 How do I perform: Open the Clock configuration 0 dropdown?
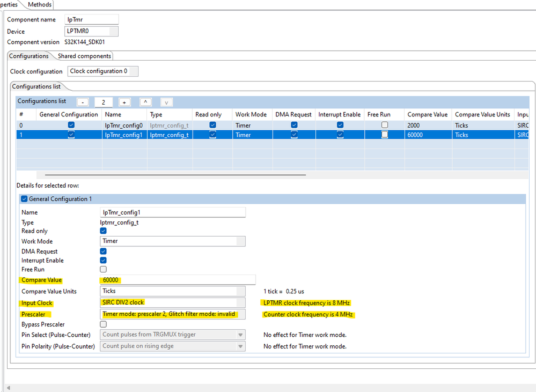(103, 71)
